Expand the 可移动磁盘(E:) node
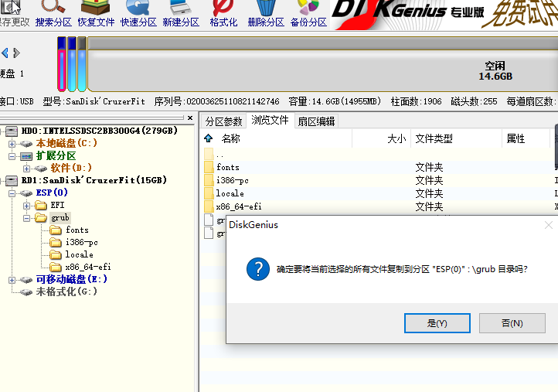558x392 pixels. (x=12, y=280)
